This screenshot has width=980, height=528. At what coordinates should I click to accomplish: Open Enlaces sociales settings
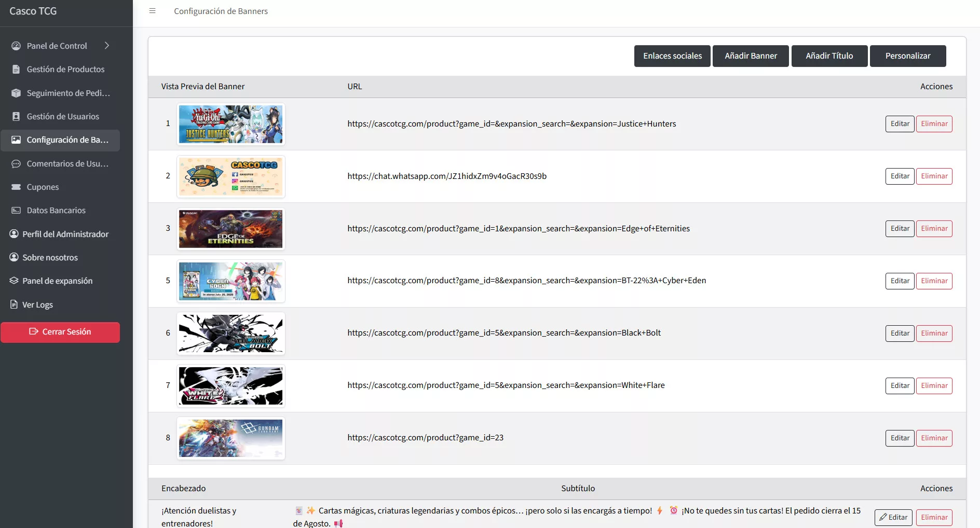[672, 56]
